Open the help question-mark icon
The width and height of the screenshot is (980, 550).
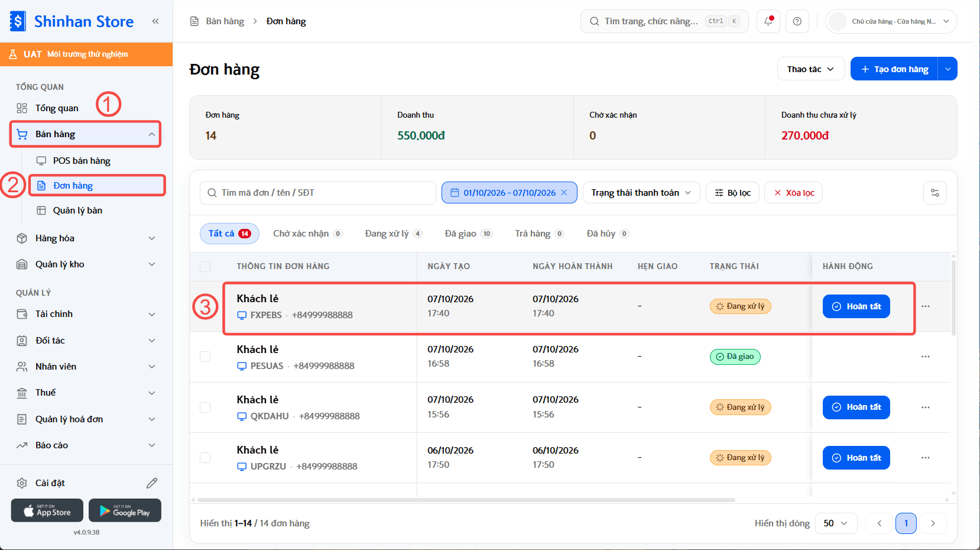(x=797, y=21)
